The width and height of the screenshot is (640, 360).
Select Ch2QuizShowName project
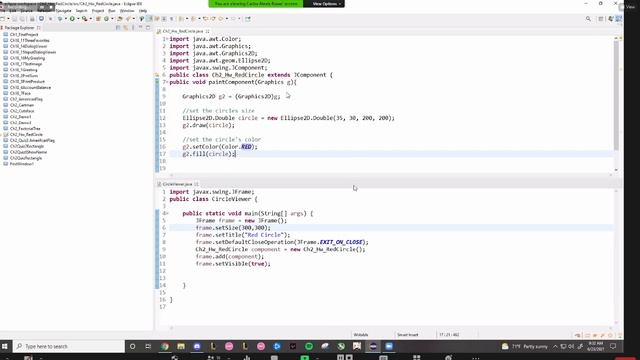click(x=28, y=152)
